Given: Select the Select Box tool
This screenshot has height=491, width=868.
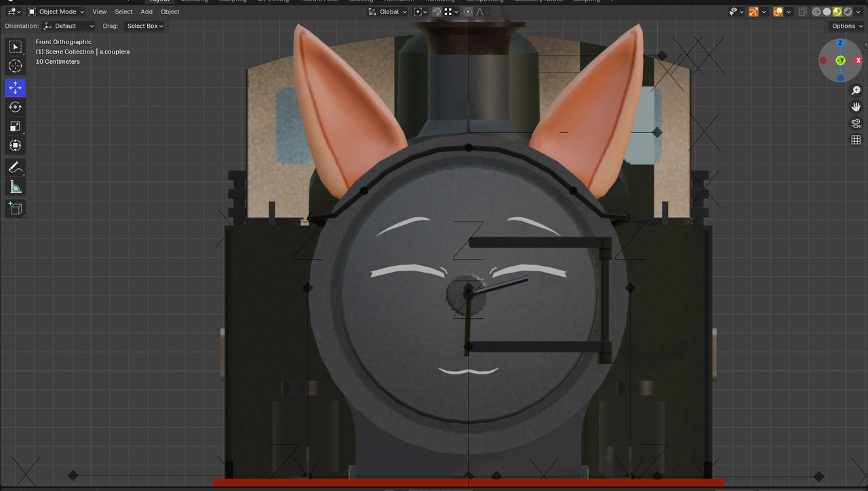Looking at the screenshot, I should 15,47.
